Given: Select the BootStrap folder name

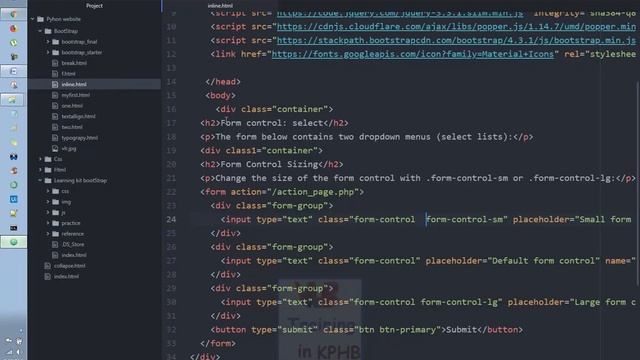Looking at the screenshot, I should tap(66, 31).
